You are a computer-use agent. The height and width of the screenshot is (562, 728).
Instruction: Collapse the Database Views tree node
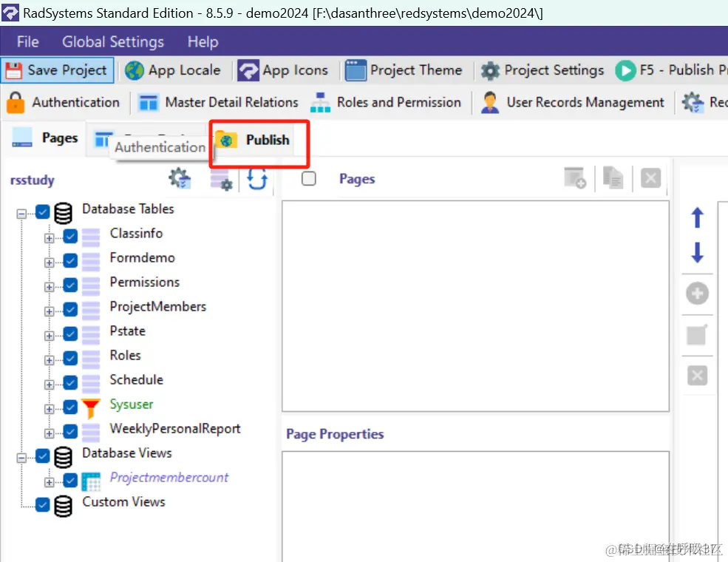click(21, 458)
